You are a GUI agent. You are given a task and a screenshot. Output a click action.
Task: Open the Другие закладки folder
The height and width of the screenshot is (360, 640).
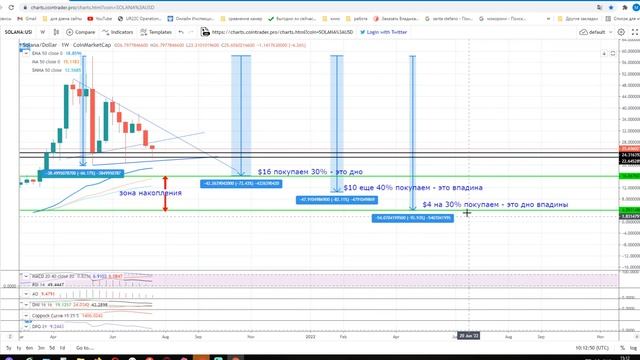pyautogui.click(x=578, y=19)
